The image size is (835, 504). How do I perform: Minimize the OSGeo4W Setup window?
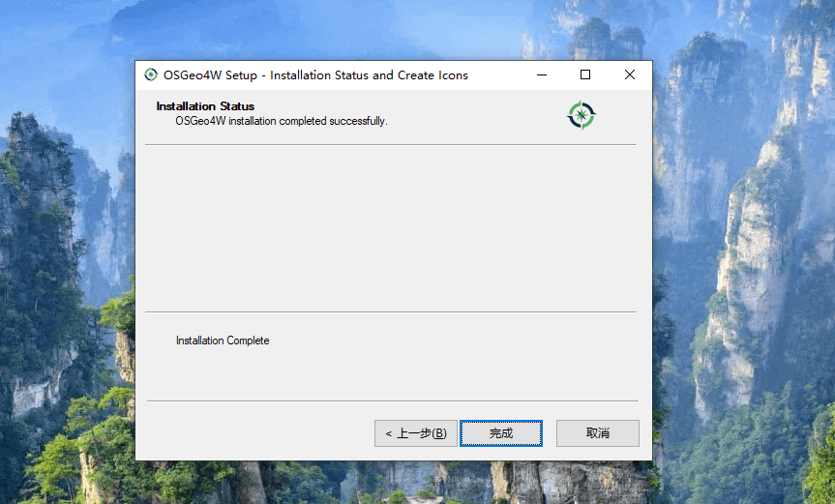541,75
